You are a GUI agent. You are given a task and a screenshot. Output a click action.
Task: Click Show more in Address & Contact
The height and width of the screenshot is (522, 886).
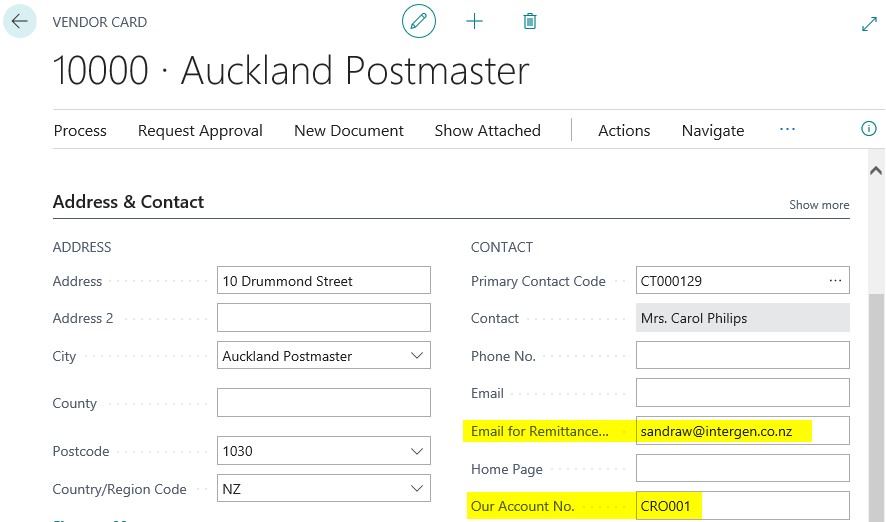(x=819, y=204)
